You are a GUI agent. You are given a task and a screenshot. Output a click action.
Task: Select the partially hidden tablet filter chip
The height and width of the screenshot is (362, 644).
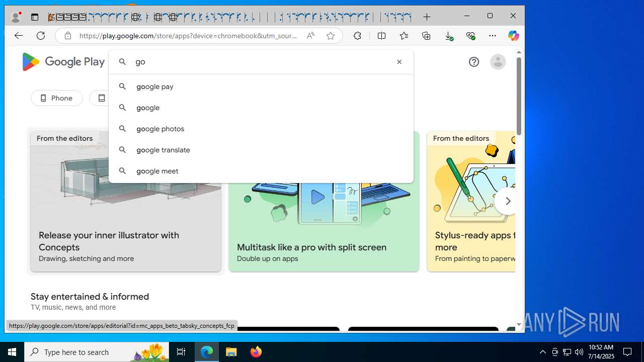click(99, 98)
